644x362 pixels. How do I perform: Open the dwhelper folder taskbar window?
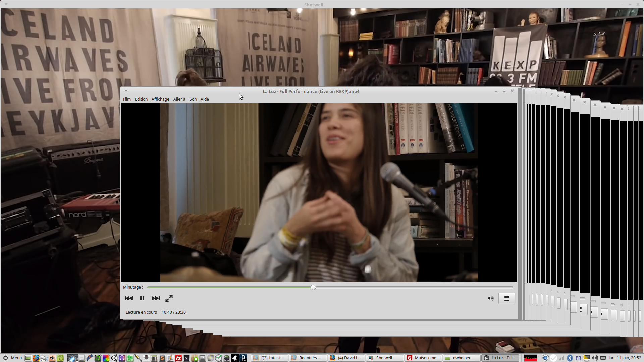(x=462, y=358)
